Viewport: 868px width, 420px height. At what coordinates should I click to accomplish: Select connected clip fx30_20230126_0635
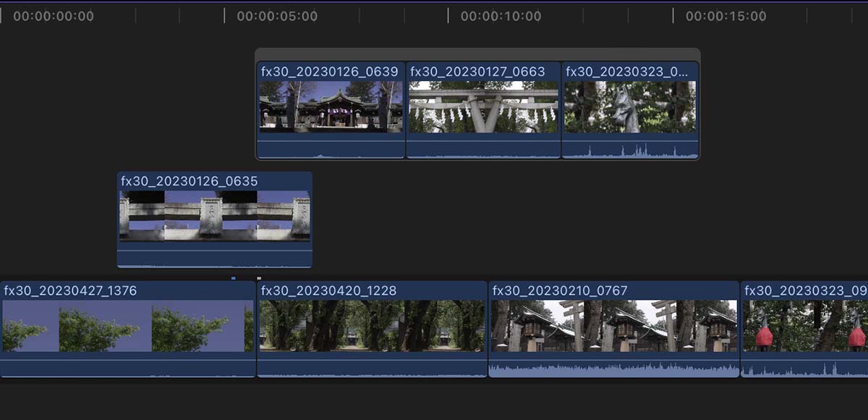click(x=215, y=219)
